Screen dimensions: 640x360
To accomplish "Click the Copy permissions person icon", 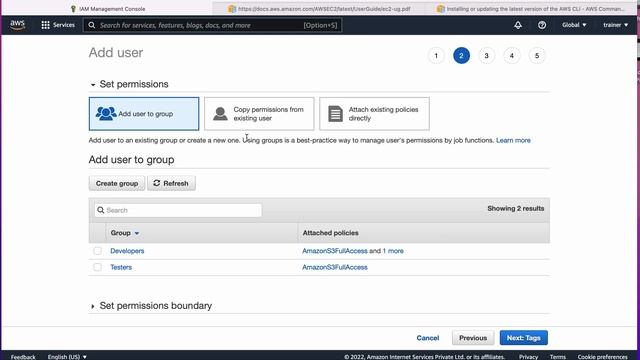I will tap(220, 113).
